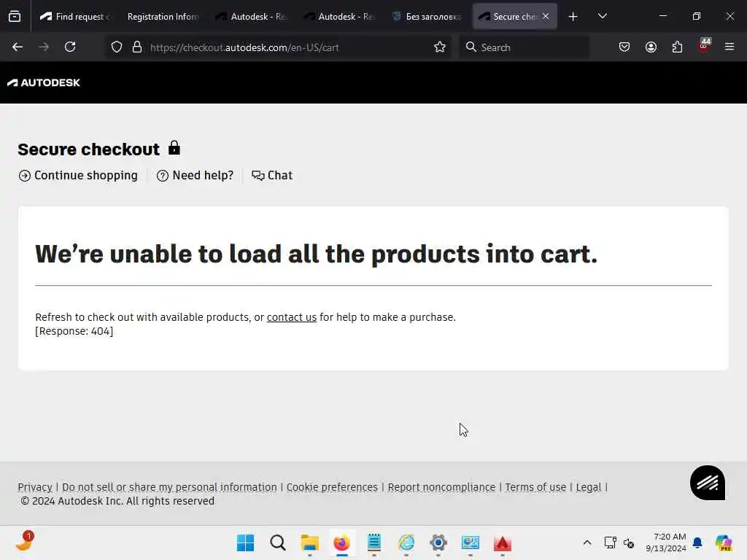Open the notification bell icon

(x=697, y=542)
